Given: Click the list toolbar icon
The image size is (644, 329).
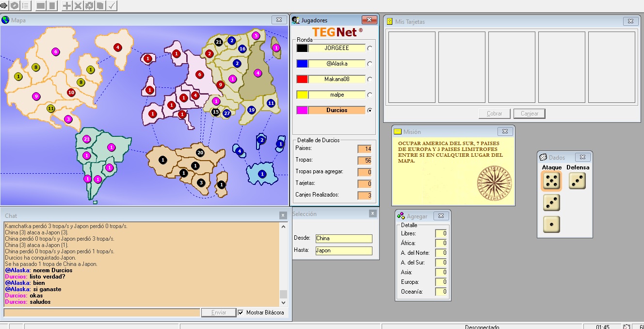Looking at the screenshot, I should pyautogui.click(x=25, y=6).
